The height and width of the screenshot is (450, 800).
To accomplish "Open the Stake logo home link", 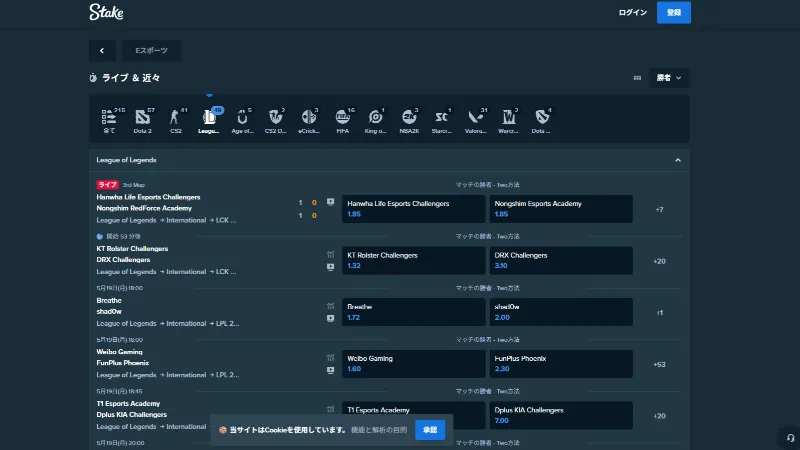I will point(106,12).
